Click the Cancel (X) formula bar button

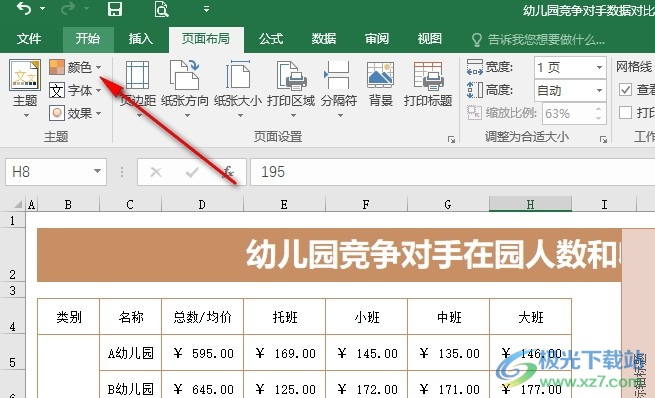coord(156,172)
